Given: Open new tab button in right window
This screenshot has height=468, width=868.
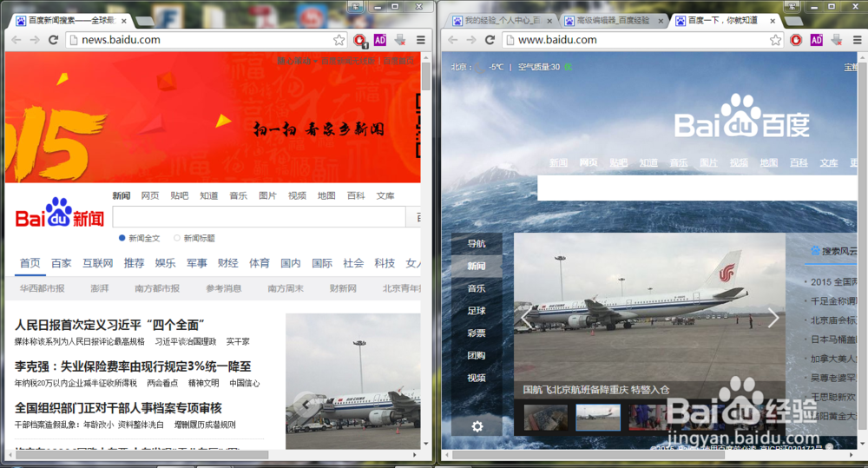Looking at the screenshot, I should 793,21.
